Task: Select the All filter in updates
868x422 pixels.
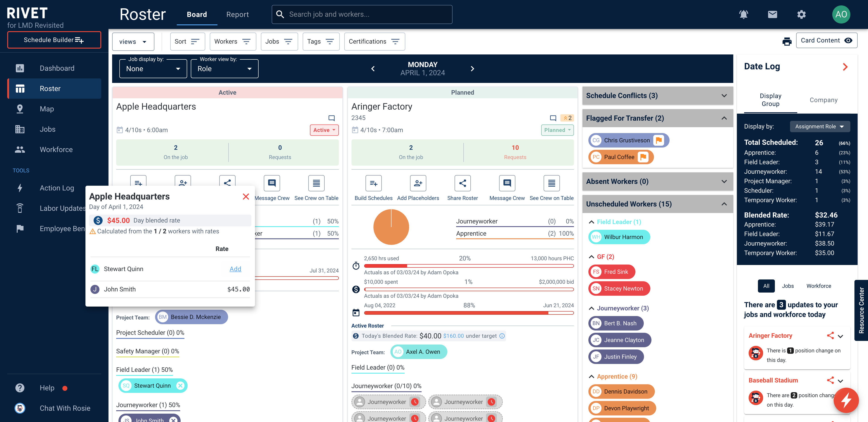Action: pyautogui.click(x=766, y=286)
